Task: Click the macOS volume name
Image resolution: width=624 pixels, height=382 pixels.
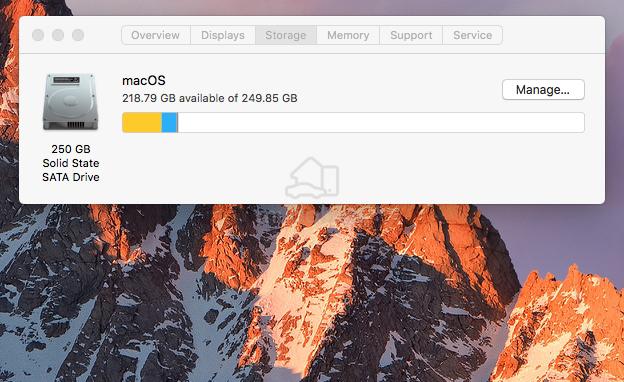Action: (x=144, y=81)
